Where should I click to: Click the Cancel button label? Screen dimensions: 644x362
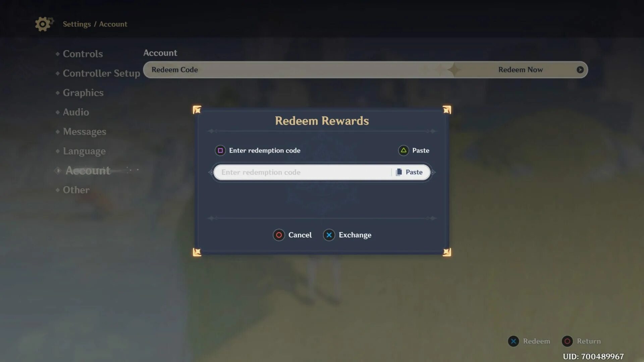(300, 235)
